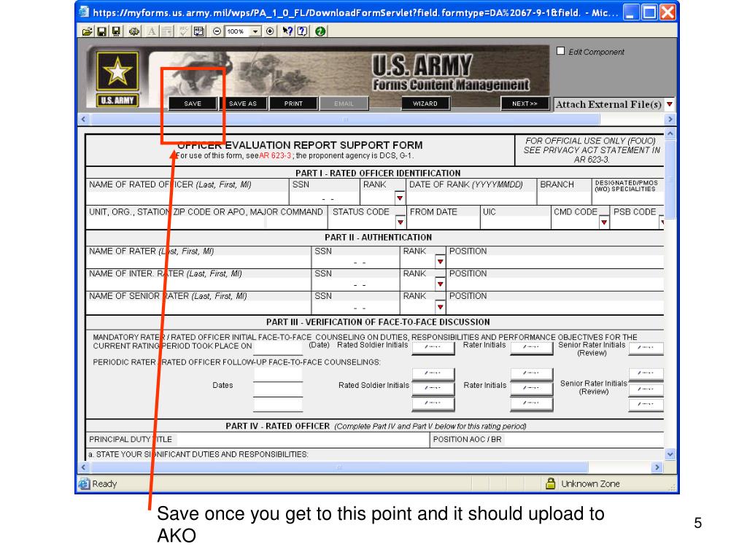Click the greyed EMAIL button
The width and height of the screenshot is (747, 560).
tap(344, 104)
